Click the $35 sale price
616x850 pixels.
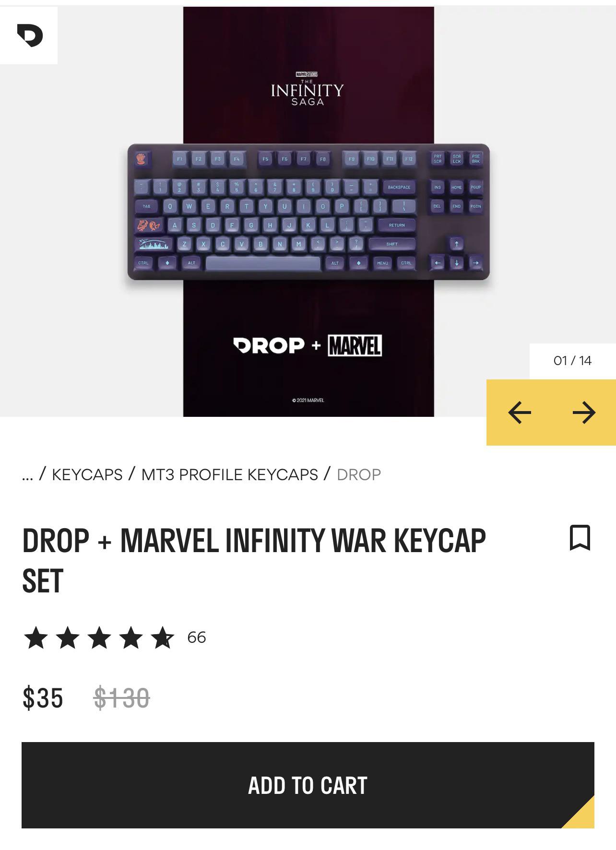pos(43,698)
